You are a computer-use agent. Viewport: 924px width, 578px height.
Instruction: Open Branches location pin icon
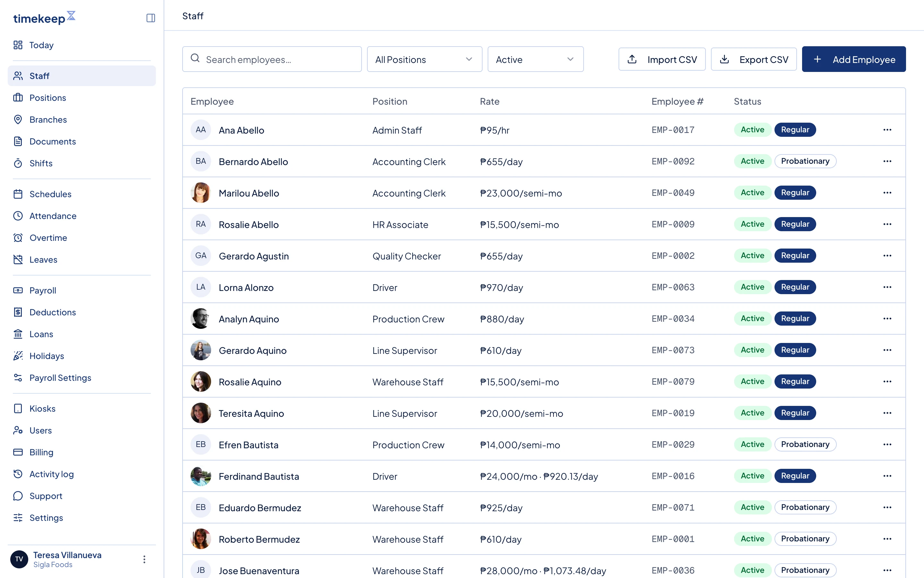coord(18,119)
